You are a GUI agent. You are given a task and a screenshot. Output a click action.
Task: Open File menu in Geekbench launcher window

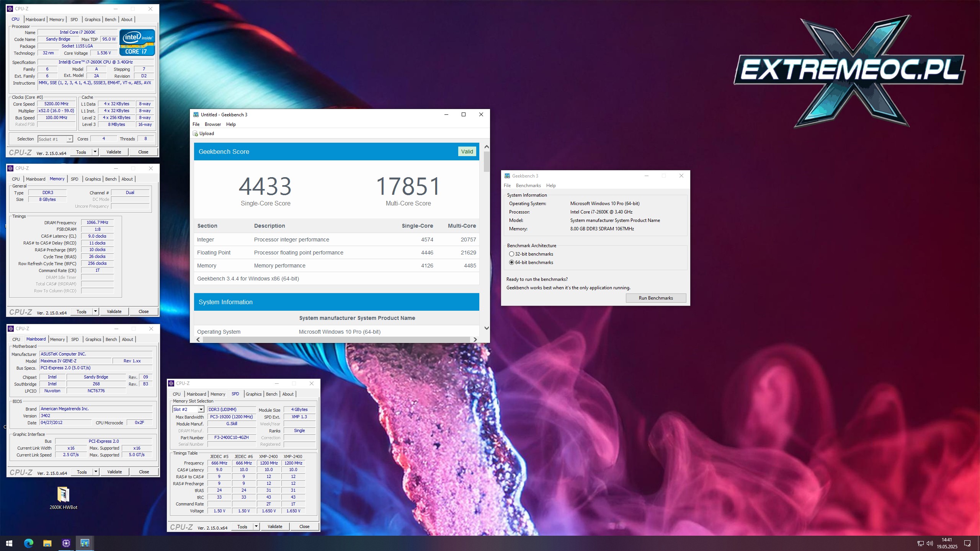[x=507, y=186]
